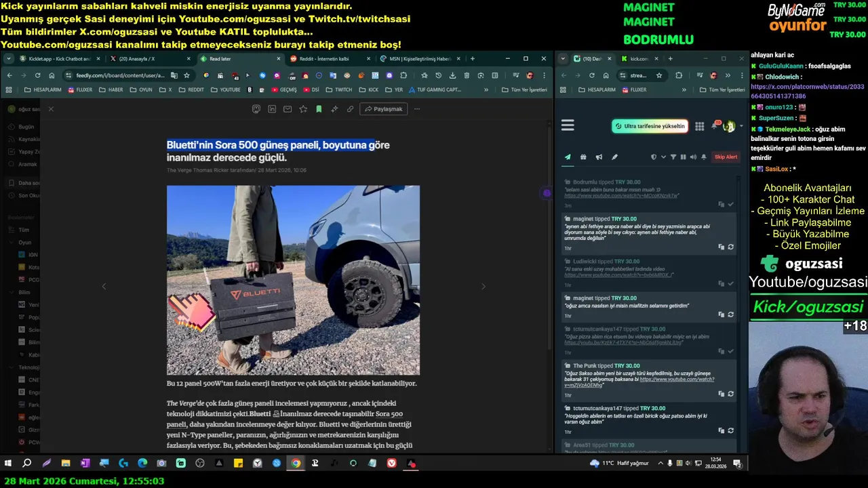
Task: Select the megaphone tab icon
Action: point(599,157)
